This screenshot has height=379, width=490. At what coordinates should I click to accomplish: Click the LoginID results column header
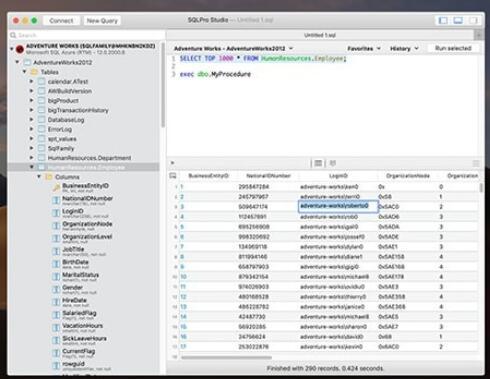[x=338, y=176]
